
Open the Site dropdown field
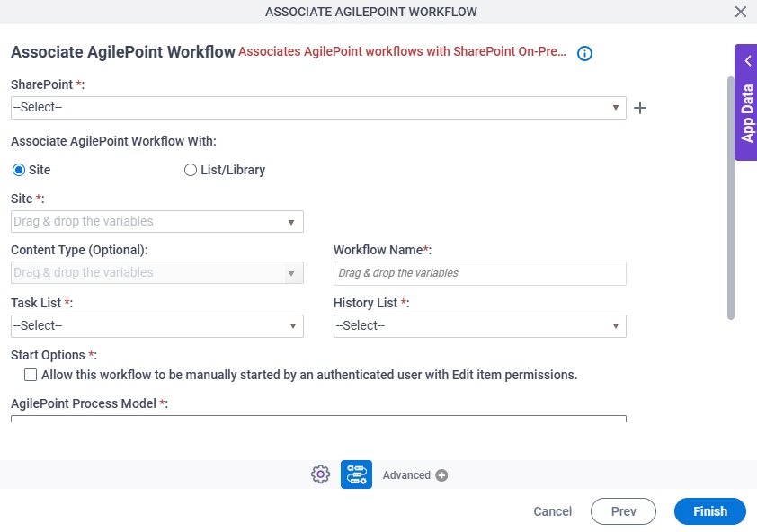point(157,222)
